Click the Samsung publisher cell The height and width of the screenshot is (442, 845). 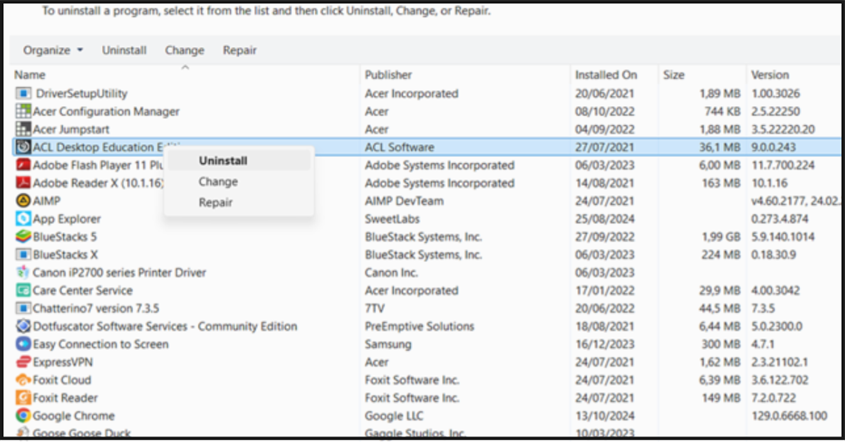pyautogui.click(x=388, y=344)
